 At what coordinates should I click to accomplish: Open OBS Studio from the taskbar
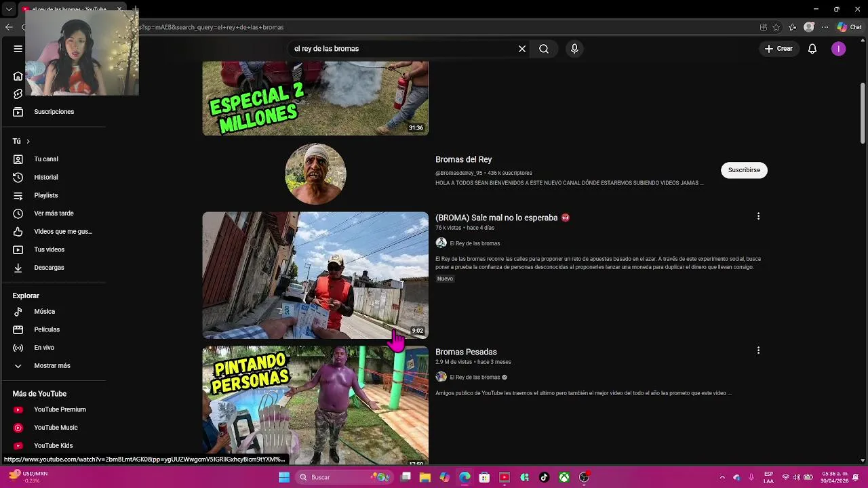[x=585, y=477]
